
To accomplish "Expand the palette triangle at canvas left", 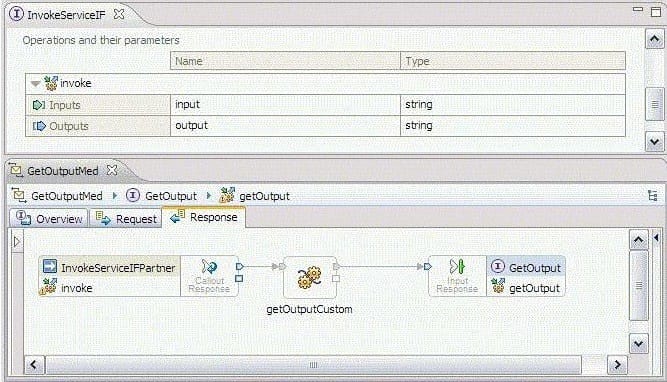I will pos(17,242).
